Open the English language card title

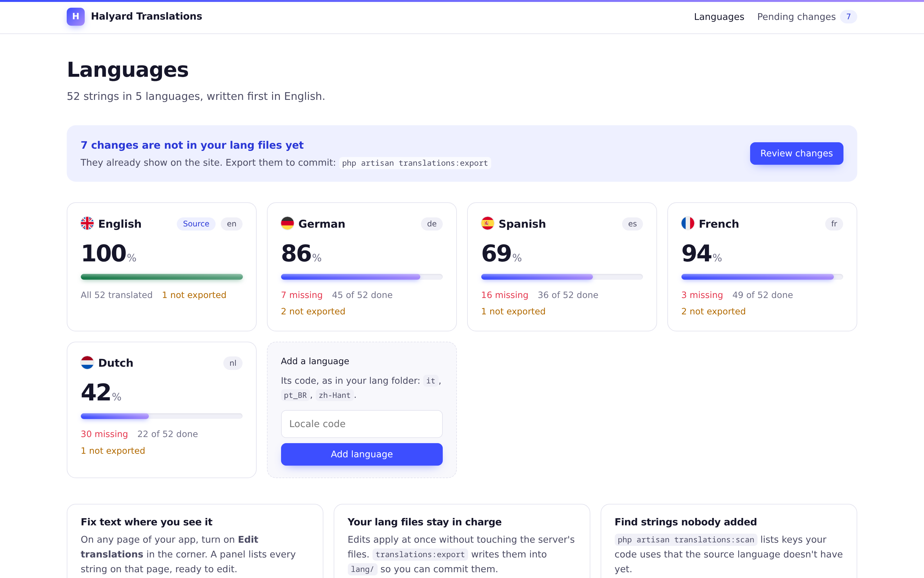(120, 223)
